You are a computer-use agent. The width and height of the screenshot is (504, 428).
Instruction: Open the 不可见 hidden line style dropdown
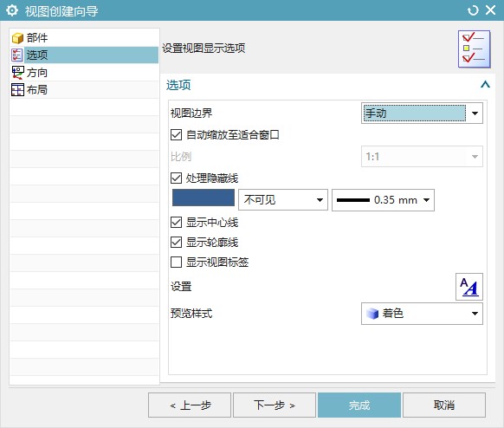pyautogui.click(x=283, y=200)
